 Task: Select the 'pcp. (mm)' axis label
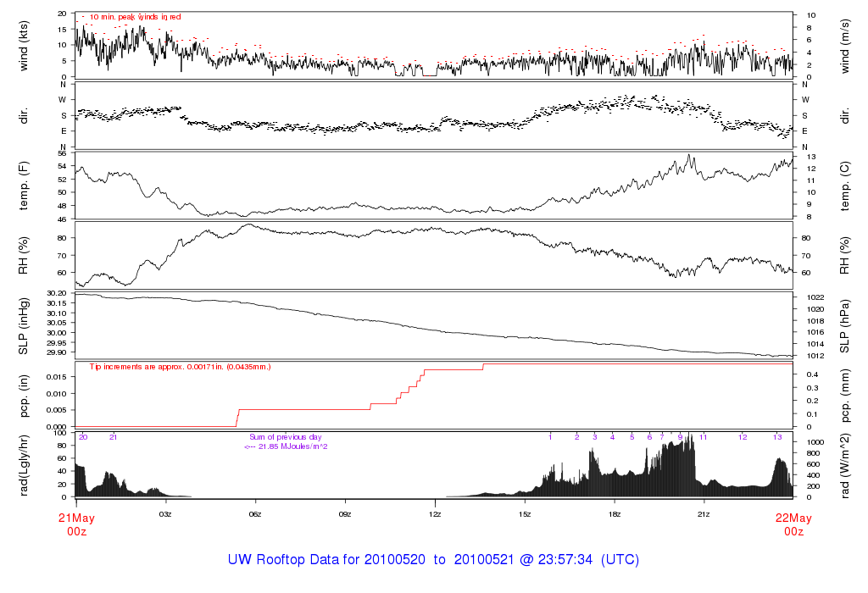tap(844, 396)
